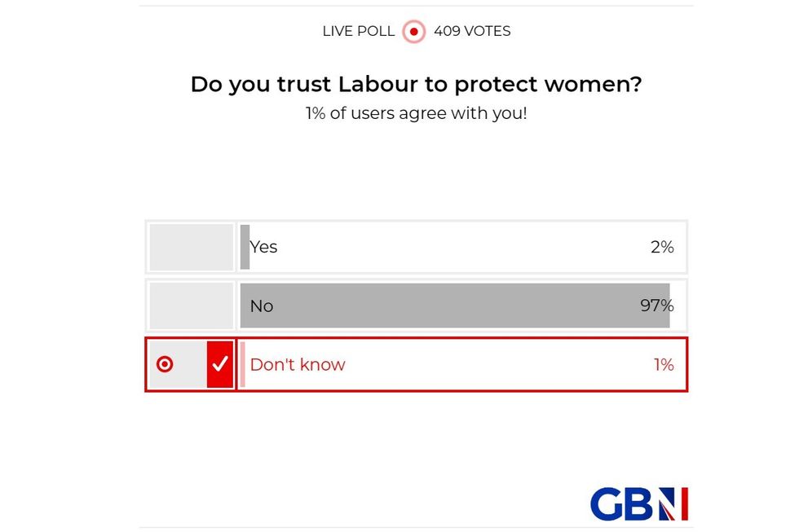Click the target icon beside Don't know
Viewport: 799px width, 532px height.
tap(166, 364)
